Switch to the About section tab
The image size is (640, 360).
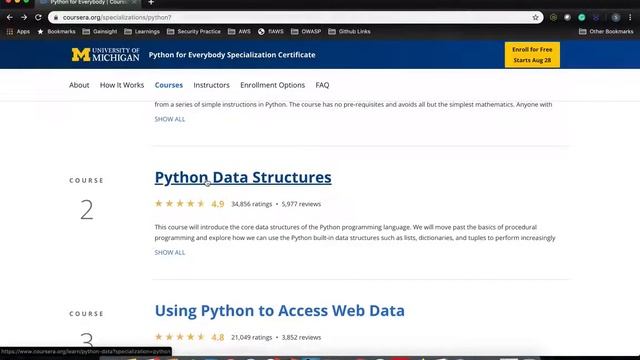79,85
